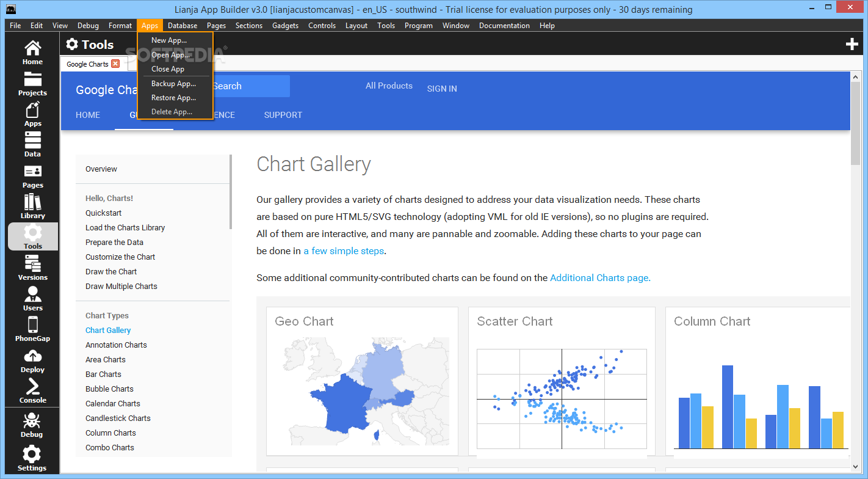Open the PhoneGap workspace
Viewport: 868px width, 479px height.
(32, 329)
